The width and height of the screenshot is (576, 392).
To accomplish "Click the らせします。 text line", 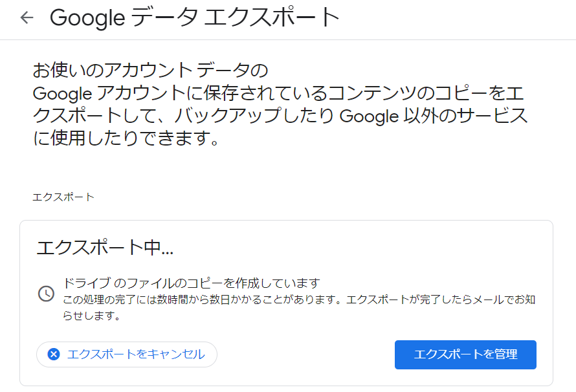I will click(92, 317).
